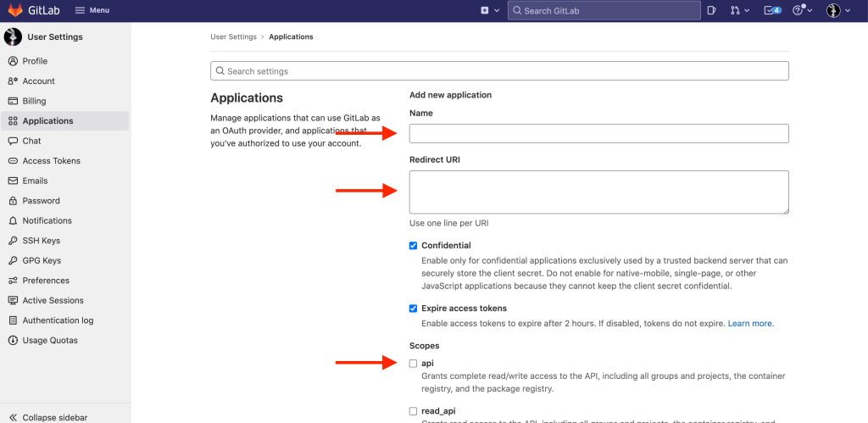Enable the api scope checkbox
This screenshot has width=868, height=423.
pyautogui.click(x=413, y=363)
